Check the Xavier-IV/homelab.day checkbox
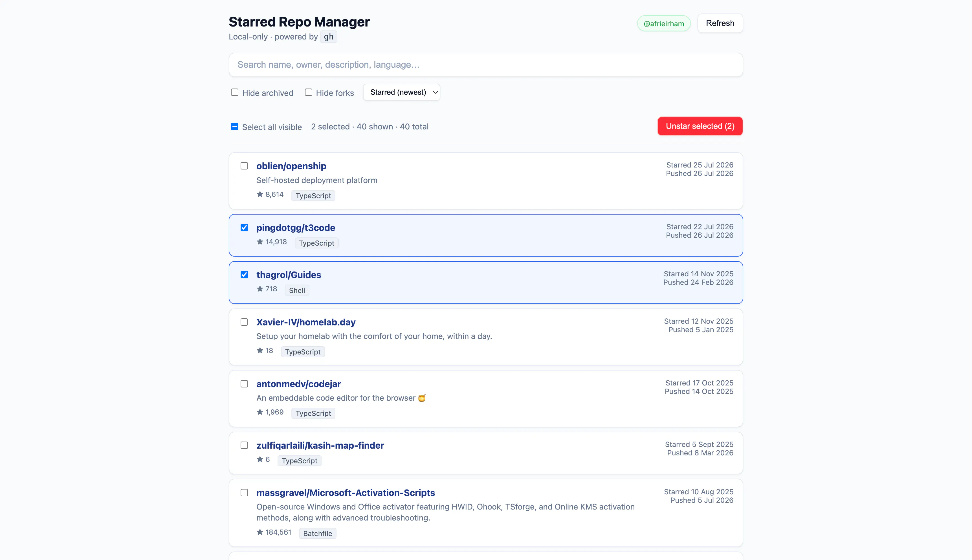Image resolution: width=972 pixels, height=560 pixels. click(244, 322)
